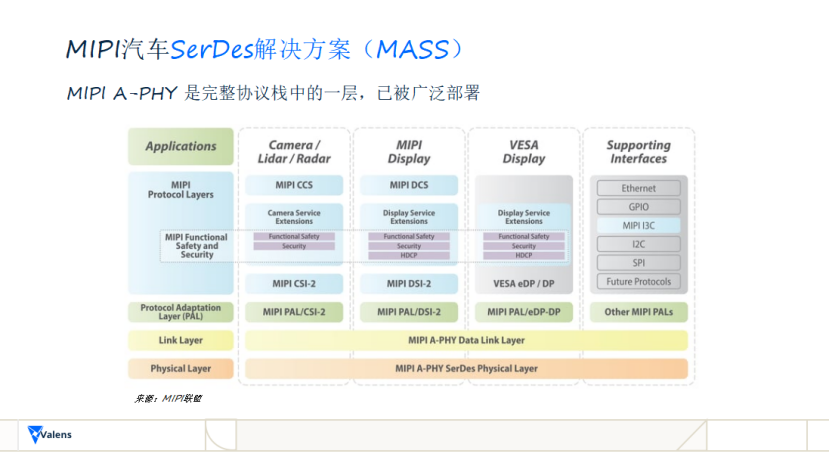Click the Valens logo in the footer

[x=49, y=435]
